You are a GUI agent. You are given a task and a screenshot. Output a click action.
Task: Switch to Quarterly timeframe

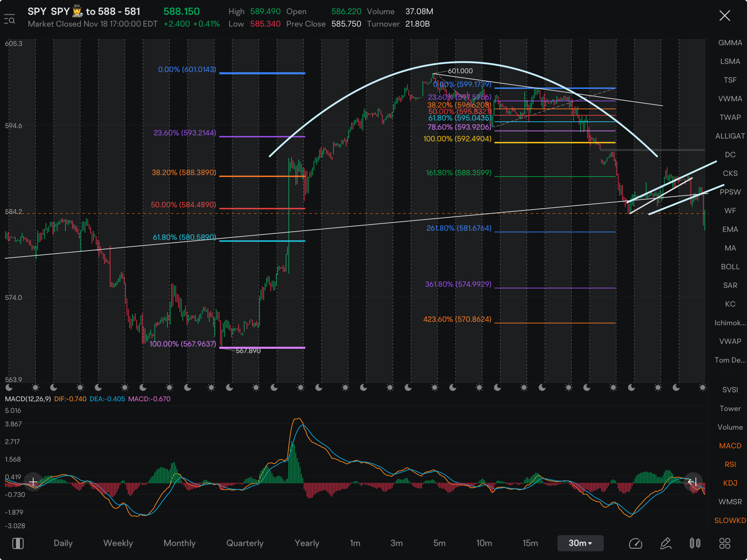pyautogui.click(x=245, y=543)
